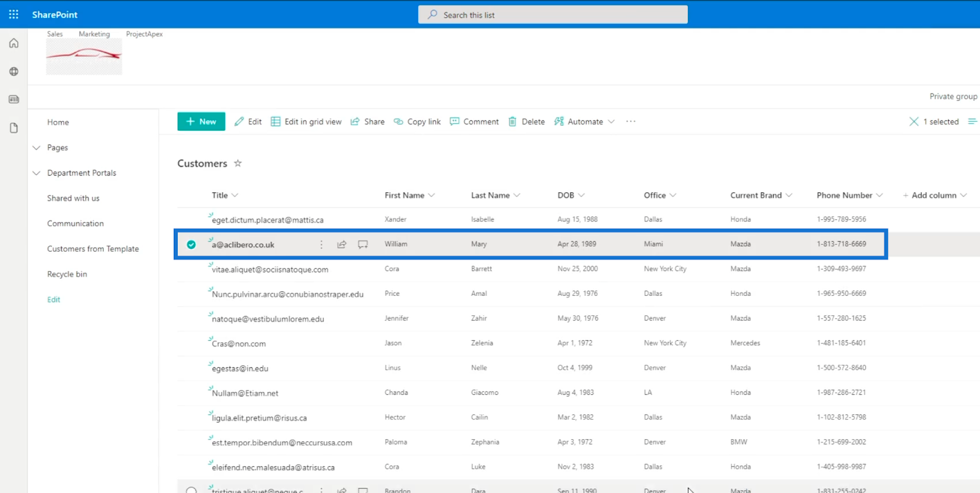Viewport: 980px width, 493px height.
Task: Click BMW brand cell in Paloma row
Action: tap(738, 442)
